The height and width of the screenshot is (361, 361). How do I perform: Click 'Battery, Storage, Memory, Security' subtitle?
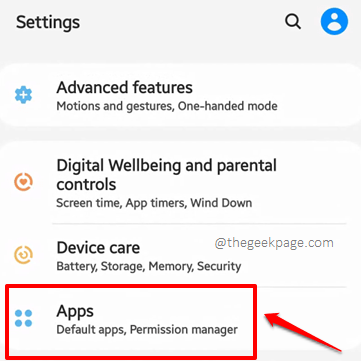pyautogui.click(x=149, y=266)
